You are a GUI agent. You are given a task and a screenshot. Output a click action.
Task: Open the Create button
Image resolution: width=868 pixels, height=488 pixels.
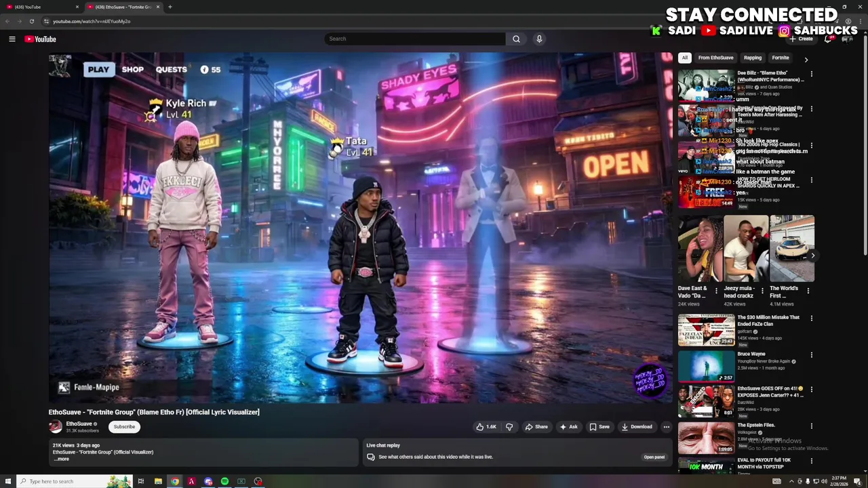pos(802,39)
